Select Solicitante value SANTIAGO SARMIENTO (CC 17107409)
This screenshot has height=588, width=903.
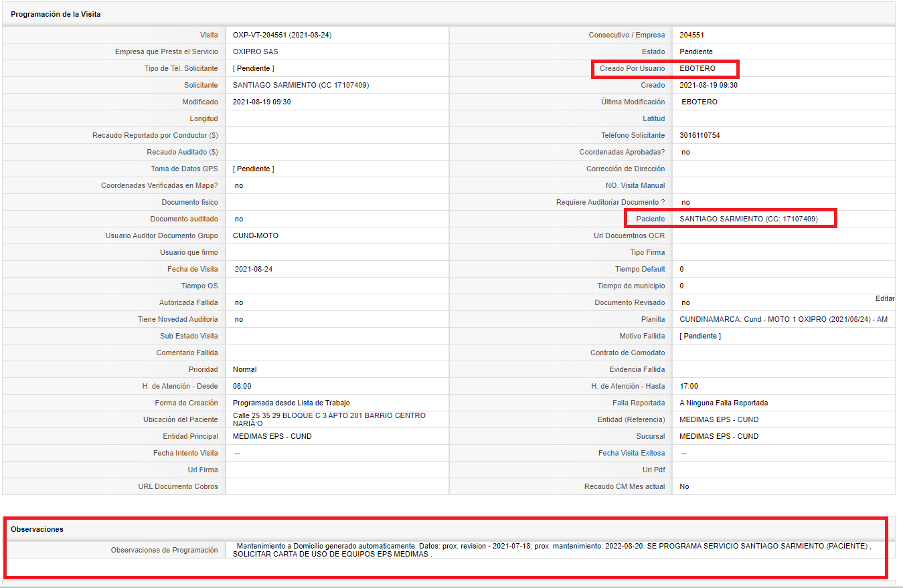pos(301,85)
